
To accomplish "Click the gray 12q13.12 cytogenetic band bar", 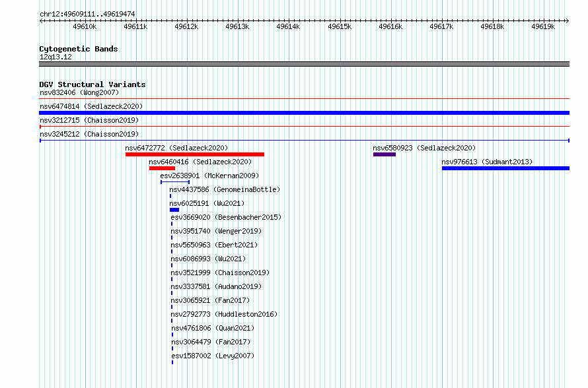I will (x=304, y=64).
